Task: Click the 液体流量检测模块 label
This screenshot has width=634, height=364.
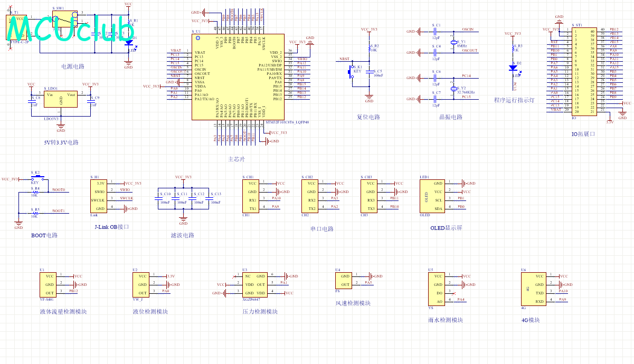Action: (x=63, y=312)
